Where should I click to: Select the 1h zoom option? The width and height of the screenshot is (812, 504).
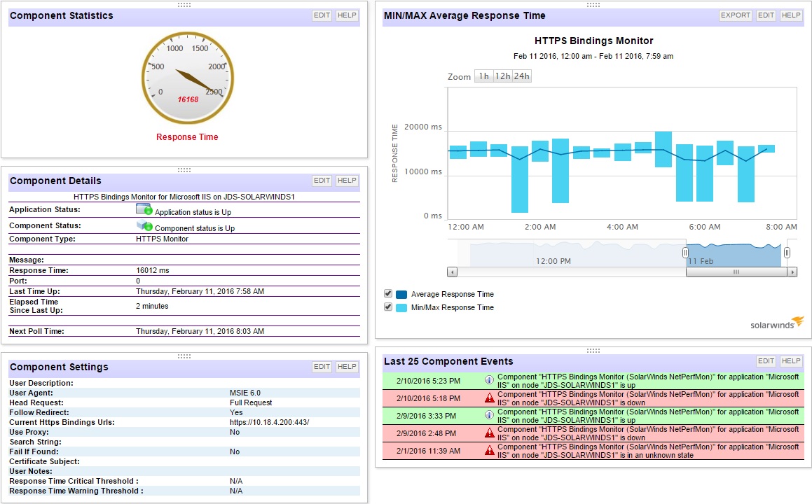(x=482, y=76)
